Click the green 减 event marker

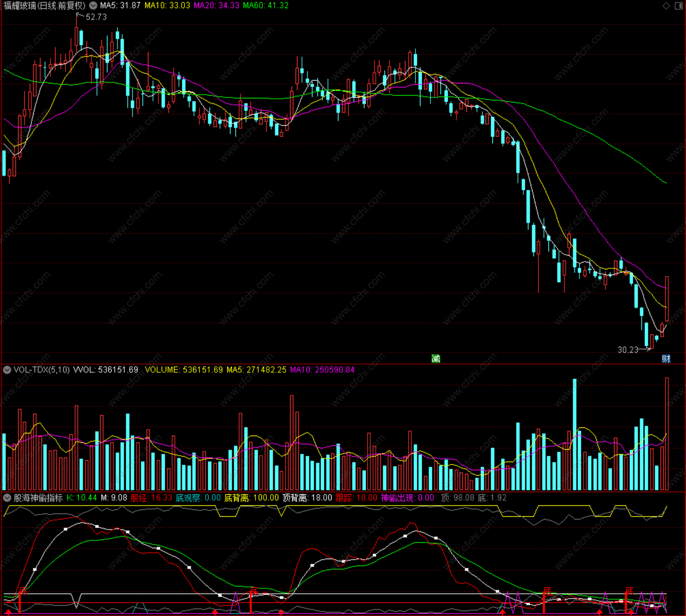[436, 359]
